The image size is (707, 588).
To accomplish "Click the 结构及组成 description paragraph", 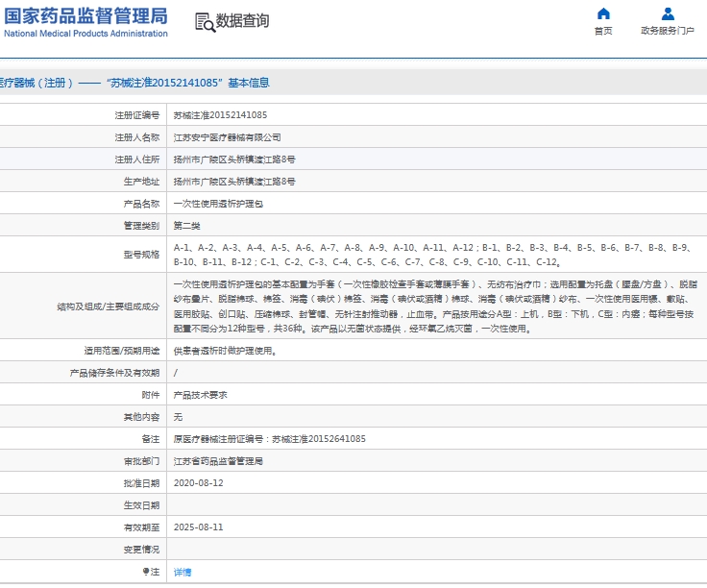I will pos(435,306).
